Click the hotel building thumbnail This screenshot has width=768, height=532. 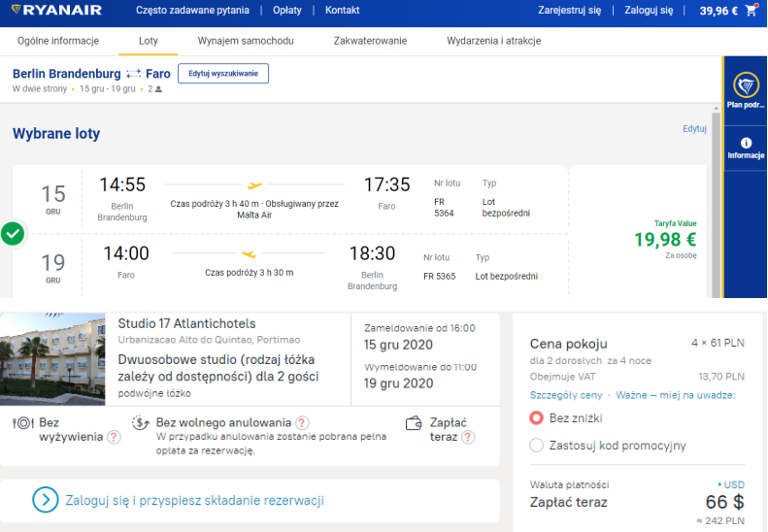pyautogui.click(x=52, y=359)
